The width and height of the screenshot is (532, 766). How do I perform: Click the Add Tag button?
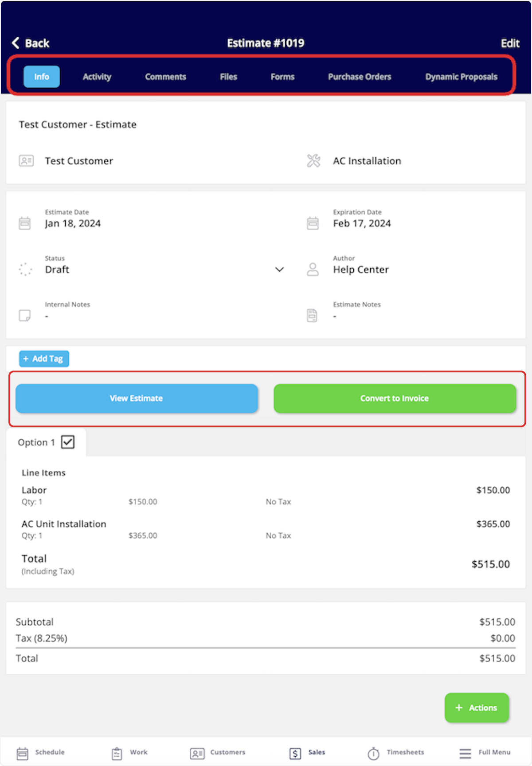click(x=44, y=359)
